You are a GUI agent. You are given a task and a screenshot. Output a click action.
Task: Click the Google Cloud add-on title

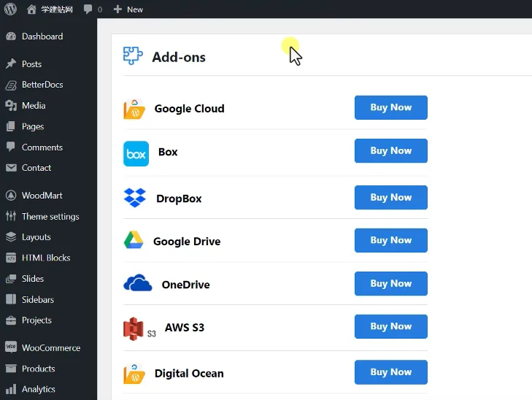(189, 109)
